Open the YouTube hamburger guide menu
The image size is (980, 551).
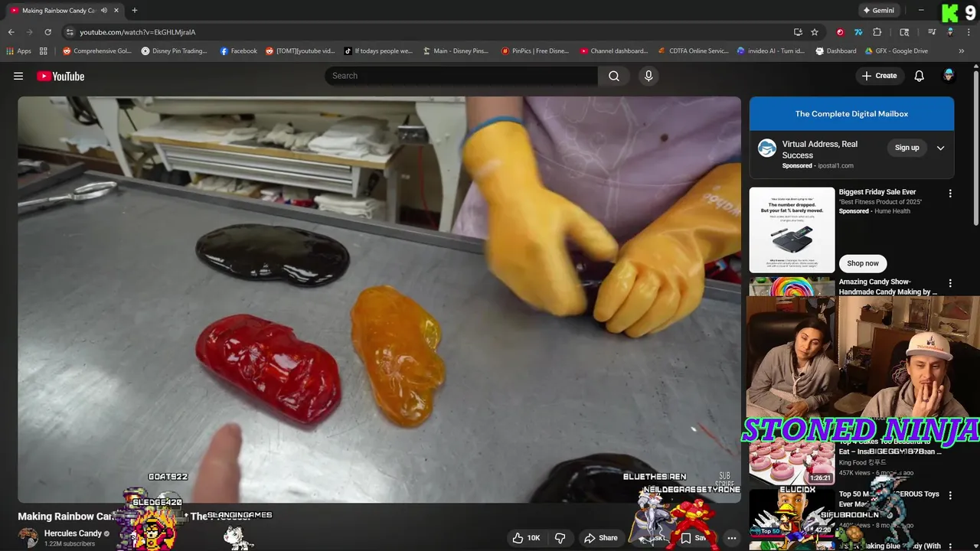pyautogui.click(x=18, y=76)
